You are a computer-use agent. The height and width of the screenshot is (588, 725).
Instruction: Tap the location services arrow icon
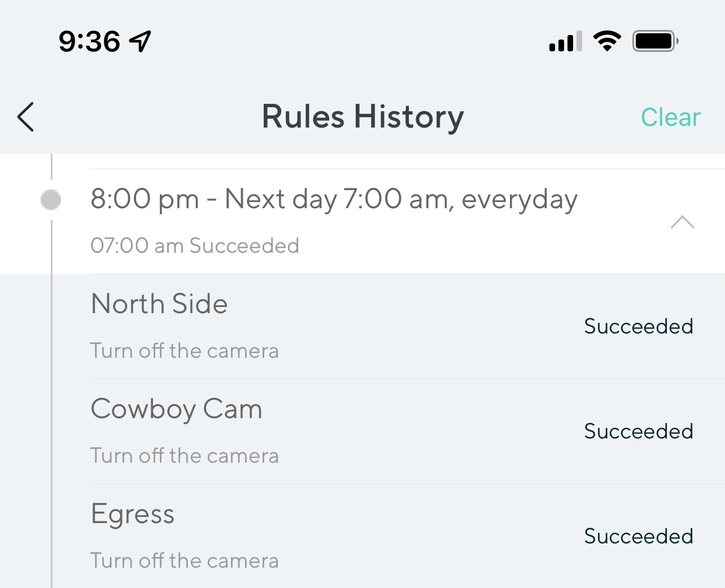coord(140,41)
